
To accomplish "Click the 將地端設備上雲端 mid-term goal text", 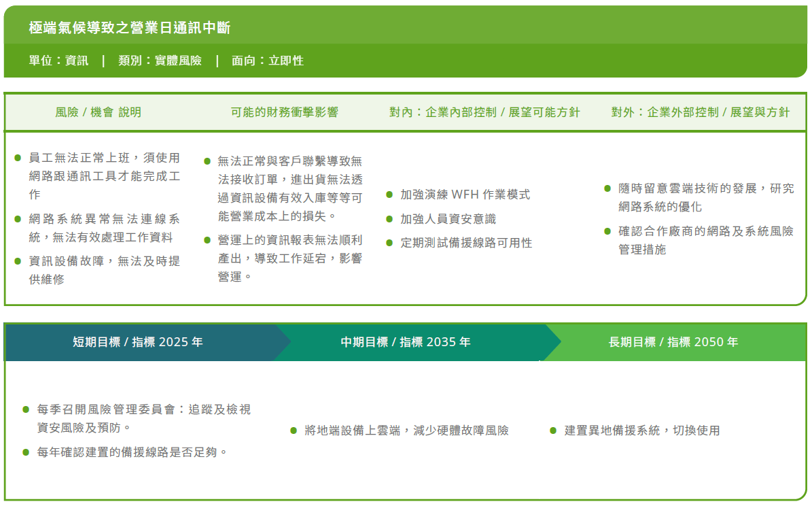I will 406,431.
